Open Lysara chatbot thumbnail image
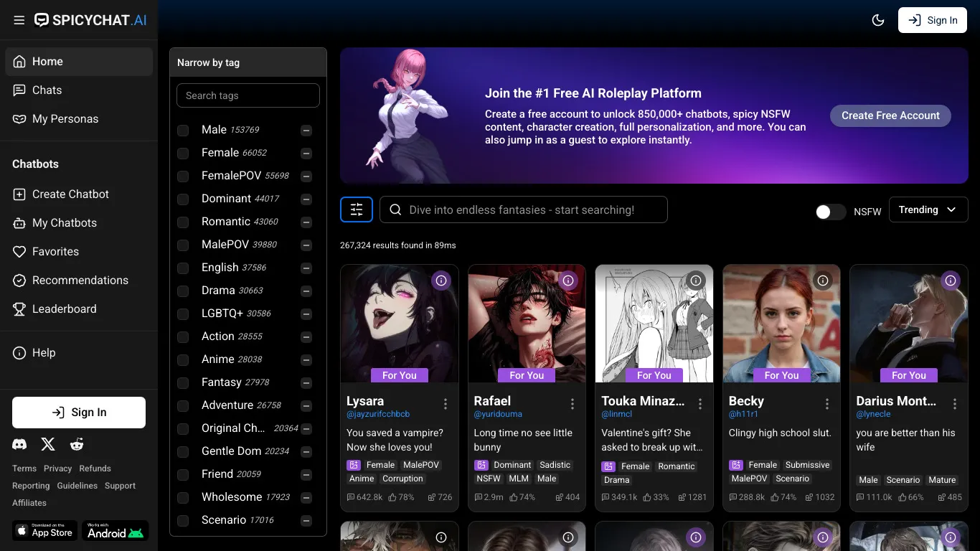Image resolution: width=980 pixels, height=551 pixels. click(x=400, y=324)
